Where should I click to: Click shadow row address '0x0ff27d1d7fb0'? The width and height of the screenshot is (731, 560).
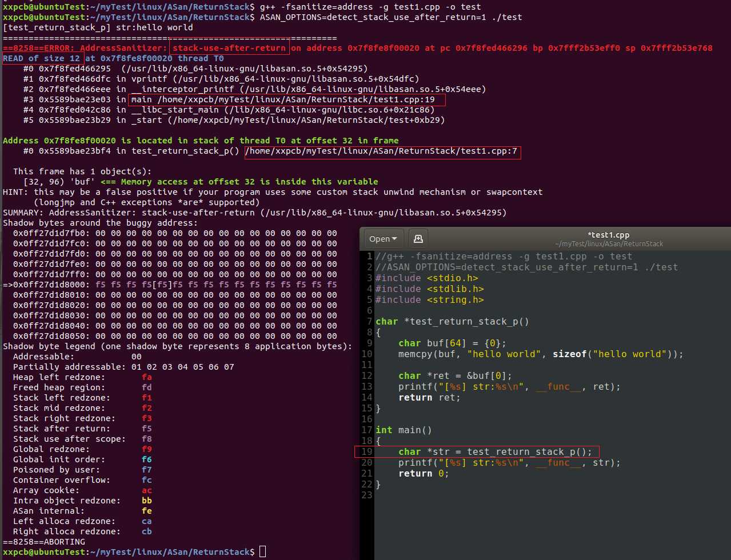tap(51, 233)
